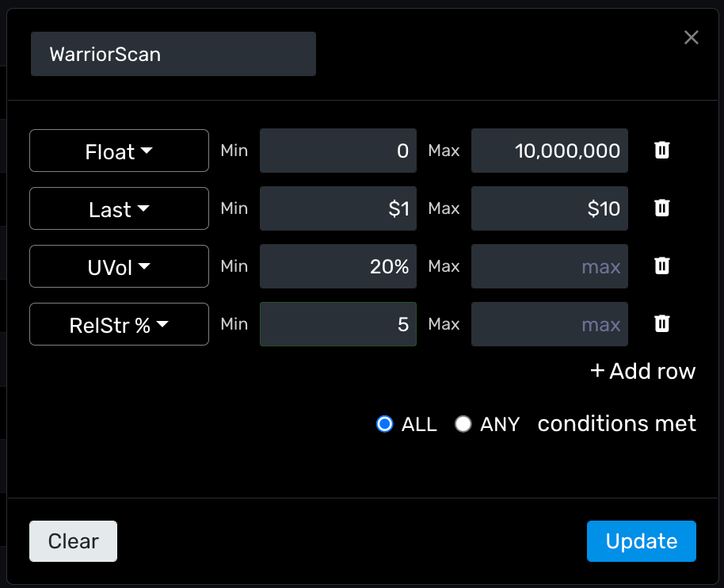Edit the WarriorScan name field
The height and width of the screenshot is (588, 724).
tap(173, 54)
